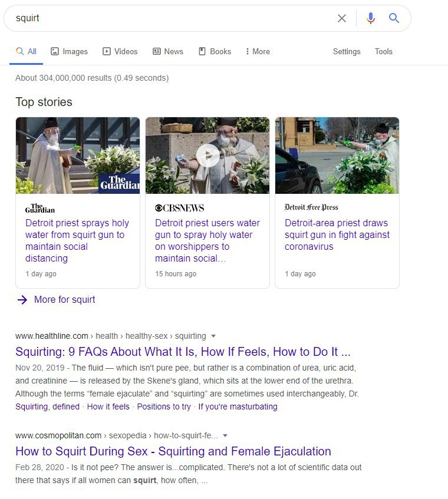Jump to the How it feels sitelink
Screen dimensions: 448x499
coord(108,407)
